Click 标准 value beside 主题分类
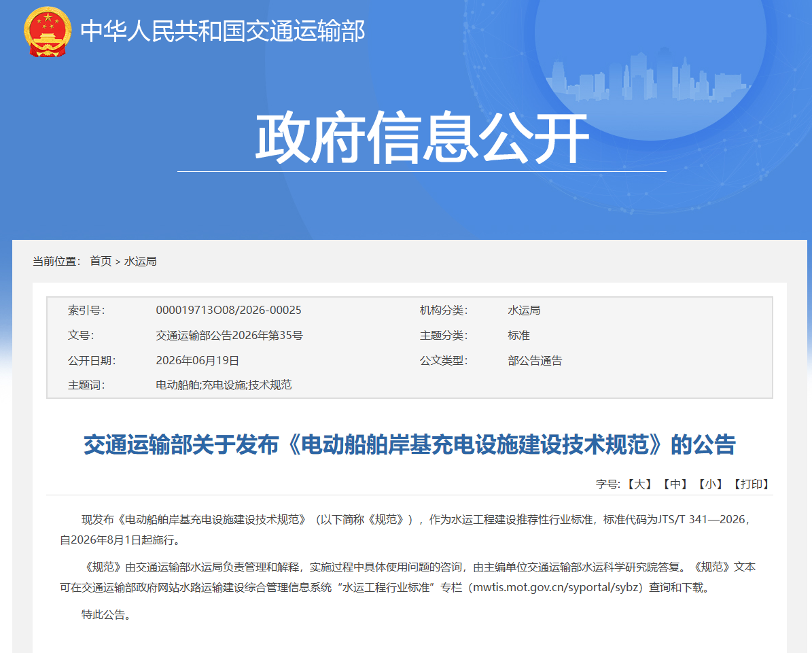This screenshot has width=812, height=653. [519, 336]
